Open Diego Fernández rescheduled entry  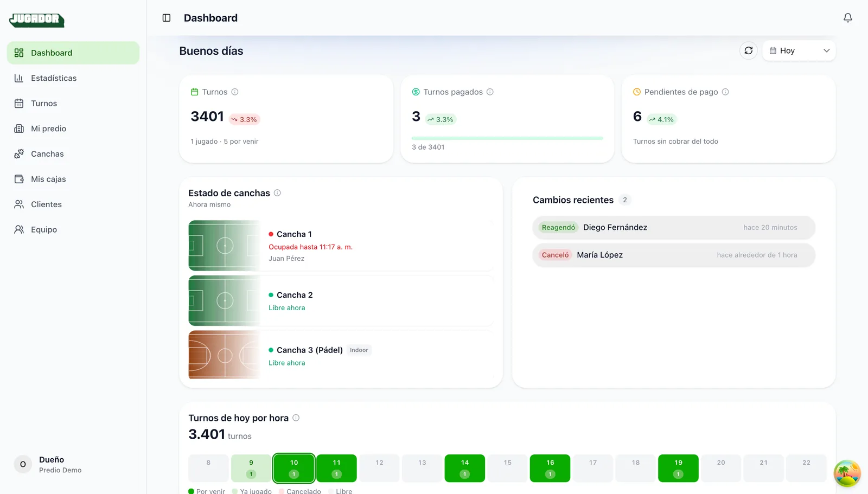(674, 227)
